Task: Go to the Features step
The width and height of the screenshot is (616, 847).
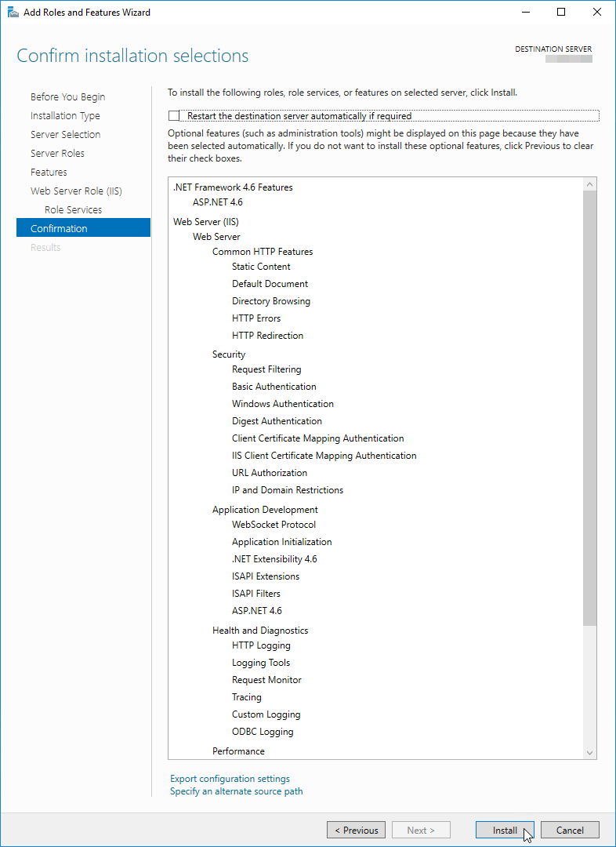Action: coord(49,173)
